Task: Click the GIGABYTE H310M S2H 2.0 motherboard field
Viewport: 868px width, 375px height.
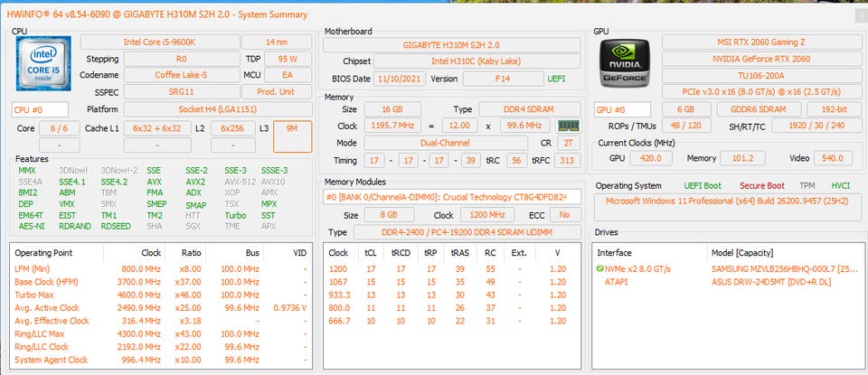Action: click(x=452, y=45)
